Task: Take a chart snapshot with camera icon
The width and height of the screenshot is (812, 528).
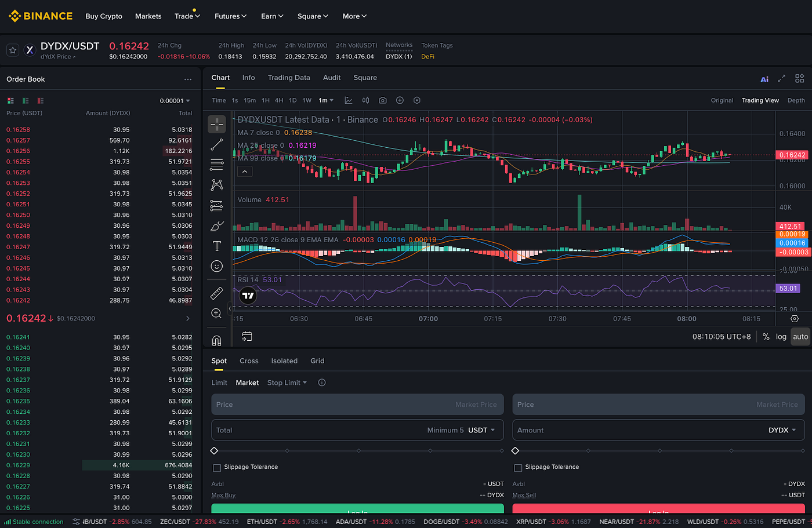Action: coord(383,100)
